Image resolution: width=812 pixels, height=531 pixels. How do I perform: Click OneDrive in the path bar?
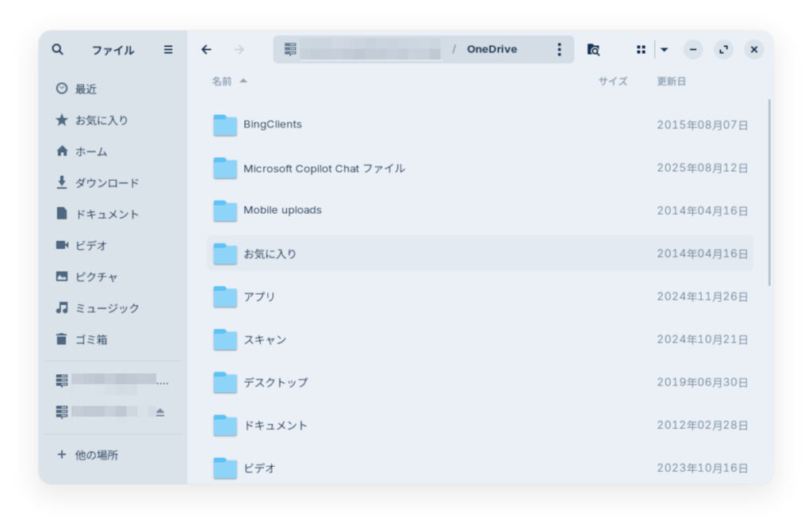point(492,49)
